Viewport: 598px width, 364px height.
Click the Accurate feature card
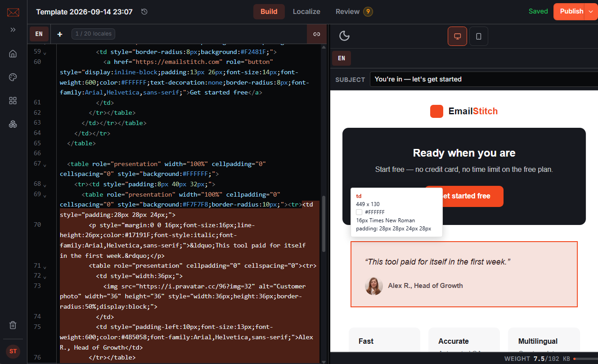coord(464,340)
